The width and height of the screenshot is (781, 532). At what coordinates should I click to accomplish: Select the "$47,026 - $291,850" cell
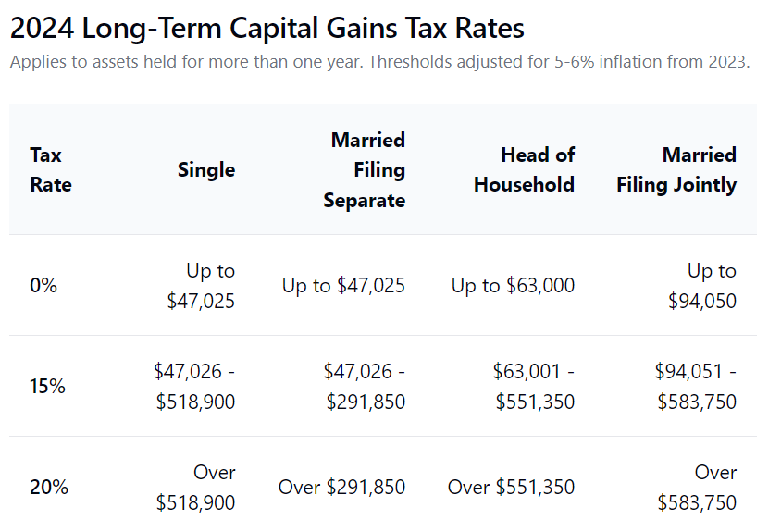(364, 387)
